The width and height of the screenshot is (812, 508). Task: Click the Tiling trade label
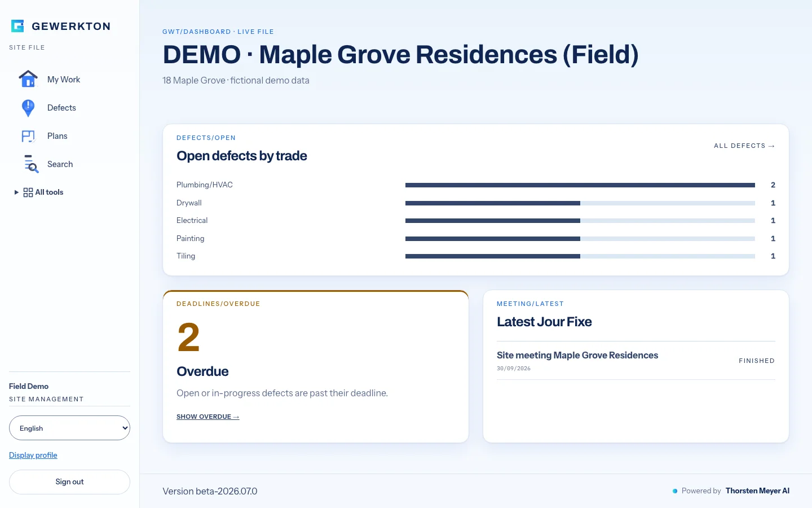(186, 256)
